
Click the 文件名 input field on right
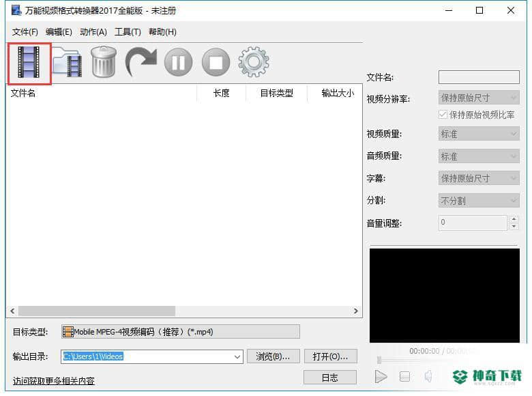(x=479, y=77)
